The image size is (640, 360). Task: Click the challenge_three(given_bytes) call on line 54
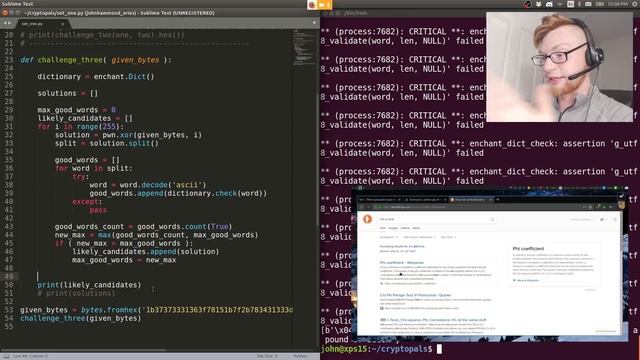coord(80,318)
